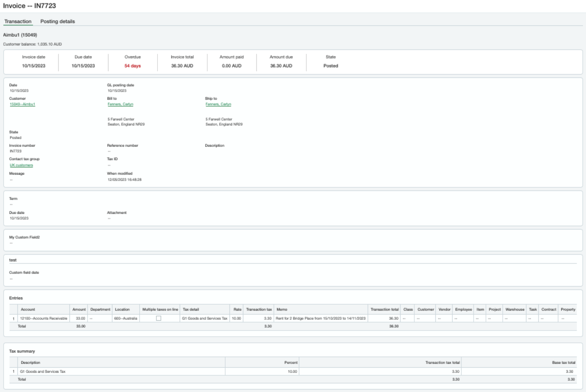Click the IN7723 invoice number value

[16, 151]
